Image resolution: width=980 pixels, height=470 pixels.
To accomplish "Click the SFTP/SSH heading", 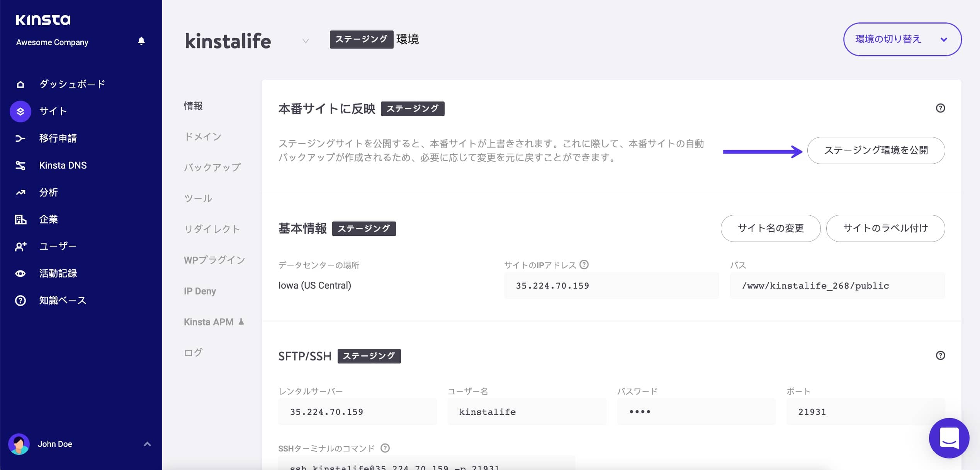I will [x=305, y=356].
